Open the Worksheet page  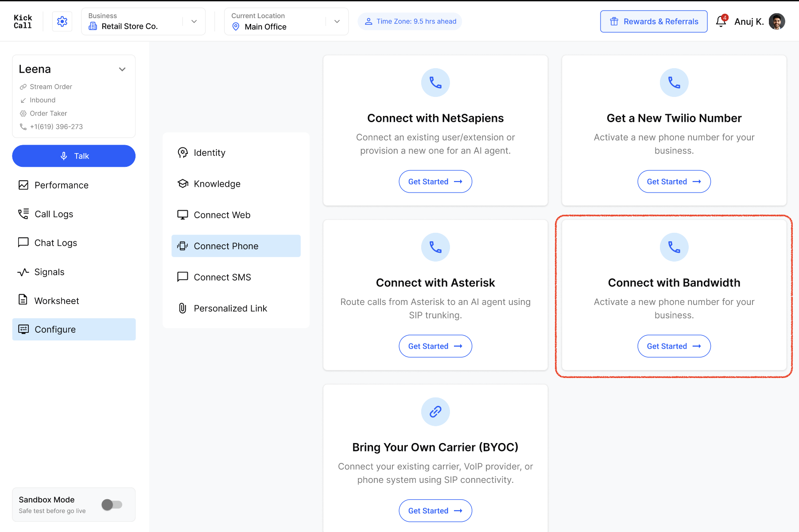point(74,301)
